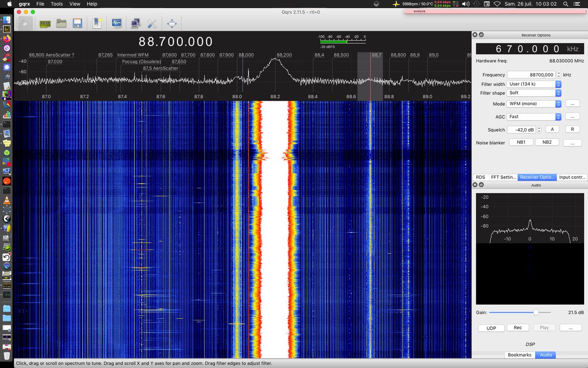Open AGC options with its ellipsis button
The image size is (588, 368).
[x=572, y=117]
